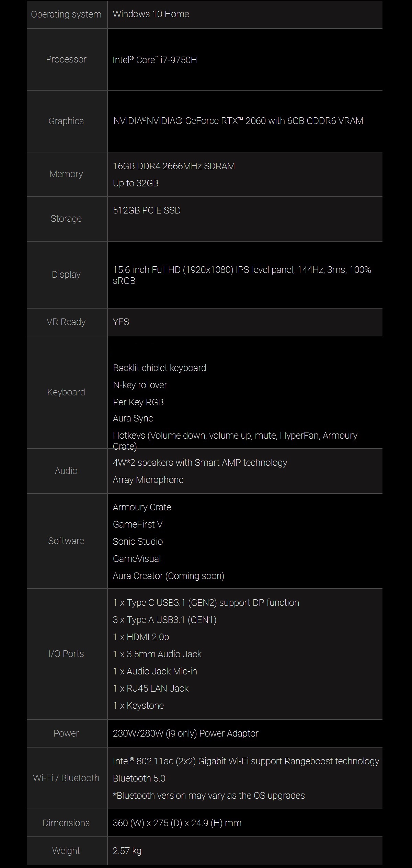Screen dimensions: 412x868
Task: Click the 1 x Keystone port entry
Action: click(x=138, y=706)
